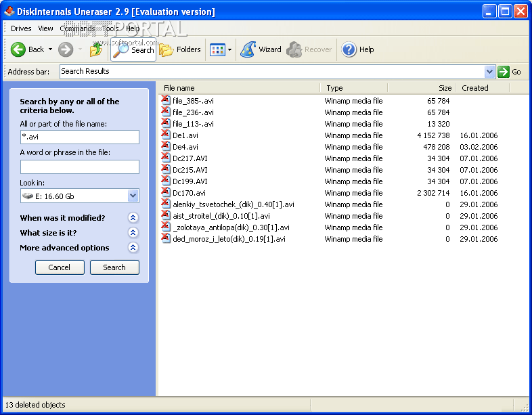Select deleted file icon of file_113-.avi
The height and width of the screenshot is (415, 532).
[166, 123]
